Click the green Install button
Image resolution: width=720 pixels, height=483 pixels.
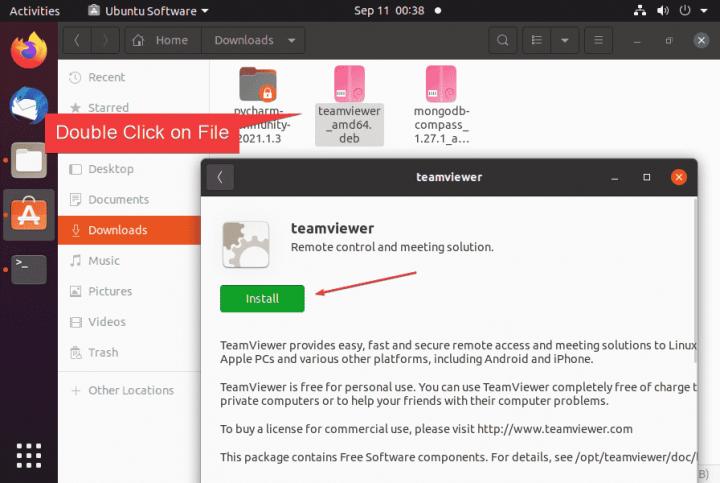(x=262, y=298)
